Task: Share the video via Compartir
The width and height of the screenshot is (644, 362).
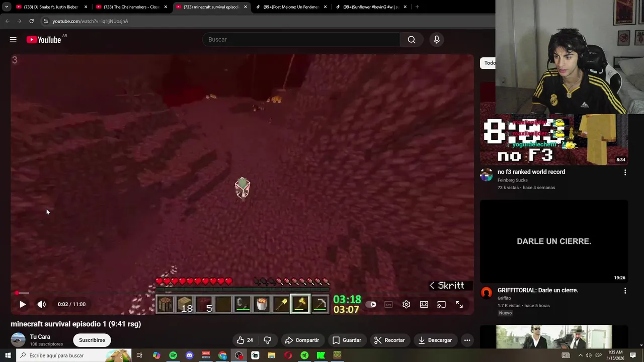Action: (302, 340)
